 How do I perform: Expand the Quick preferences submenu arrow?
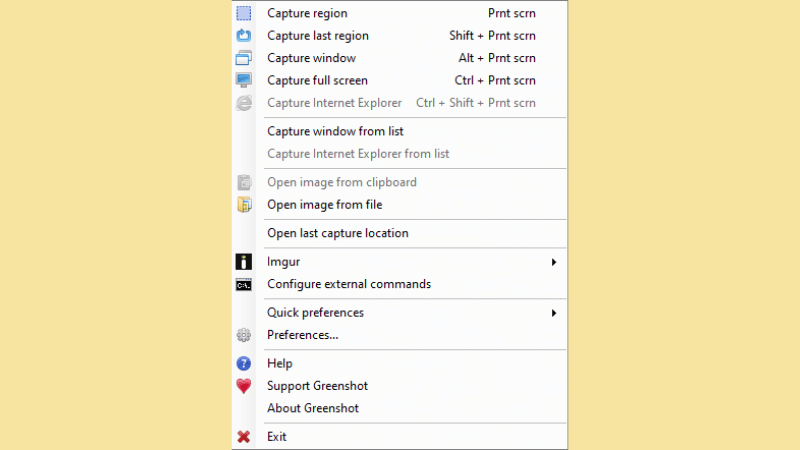pyautogui.click(x=554, y=313)
